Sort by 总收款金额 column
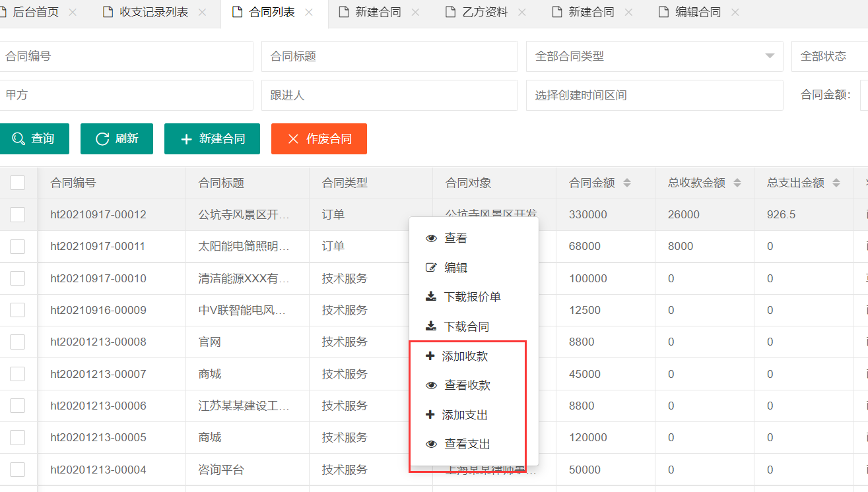This screenshot has height=492, width=868. [x=737, y=183]
